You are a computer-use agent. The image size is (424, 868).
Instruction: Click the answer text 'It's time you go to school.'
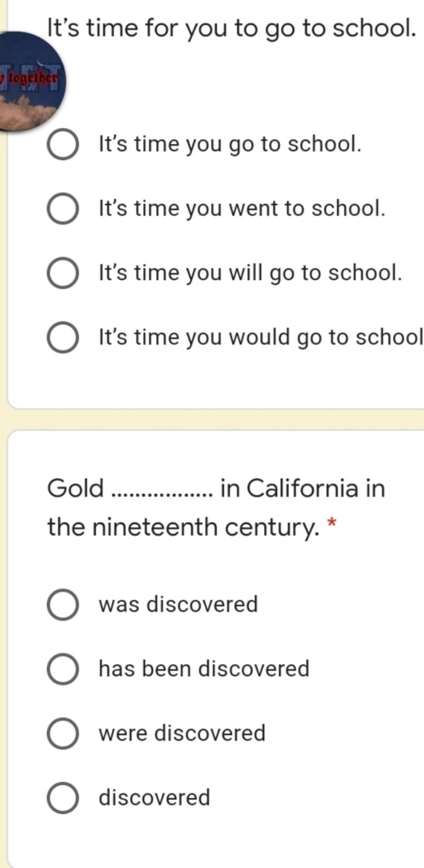coord(230,144)
